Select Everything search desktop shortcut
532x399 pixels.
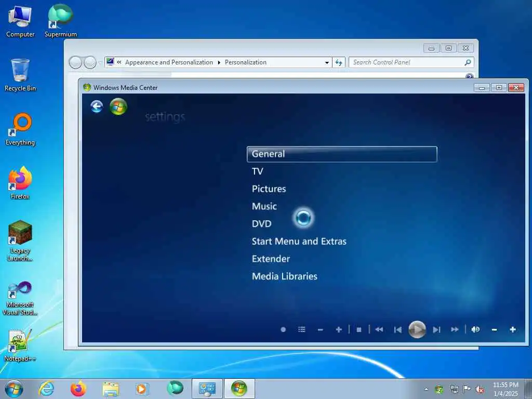(20, 129)
